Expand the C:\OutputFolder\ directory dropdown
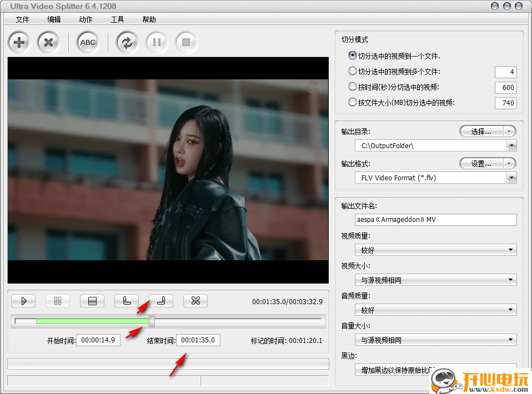The image size is (532, 394). [x=511, y=146]
